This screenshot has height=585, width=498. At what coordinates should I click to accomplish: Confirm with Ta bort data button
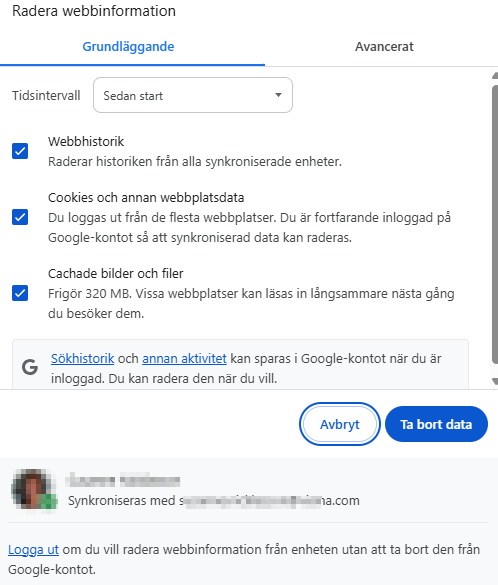(x=436, y=424)
